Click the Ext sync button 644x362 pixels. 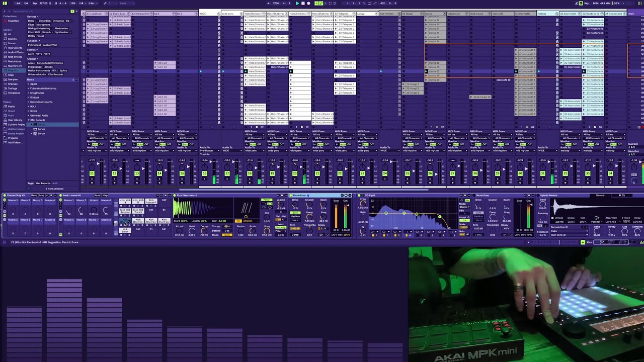pyautogui.click(x=26, y=3)
